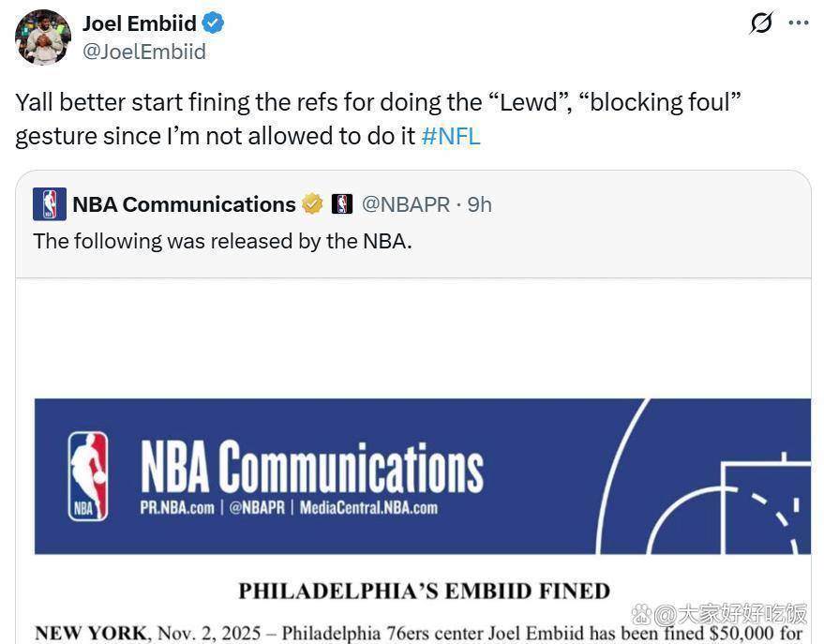Click Joel Embiid's profile avatar

click(42, 37)
